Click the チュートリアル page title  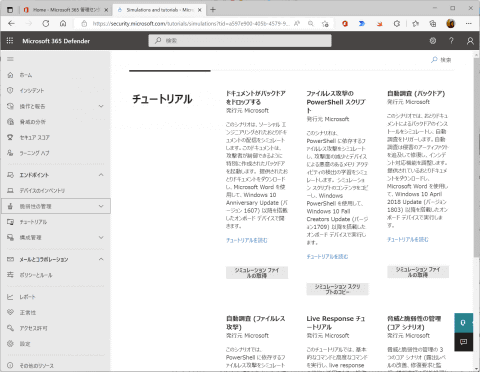pos(162,99)
